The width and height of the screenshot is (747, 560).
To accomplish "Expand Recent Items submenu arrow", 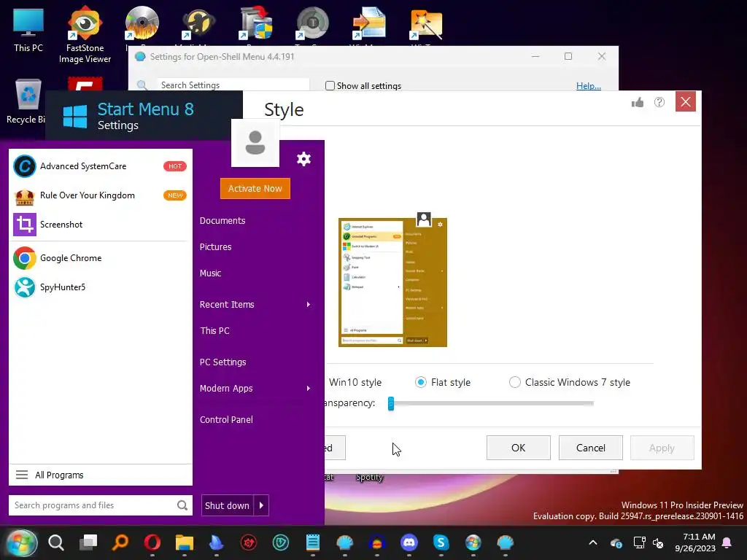I will 309,304.
